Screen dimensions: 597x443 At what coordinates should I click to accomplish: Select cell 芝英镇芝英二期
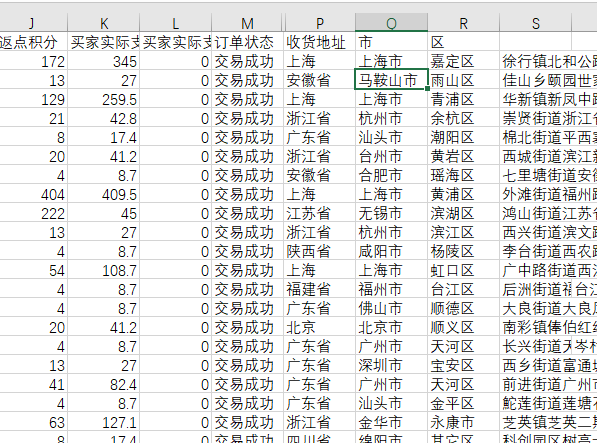(x=548, y=422)
